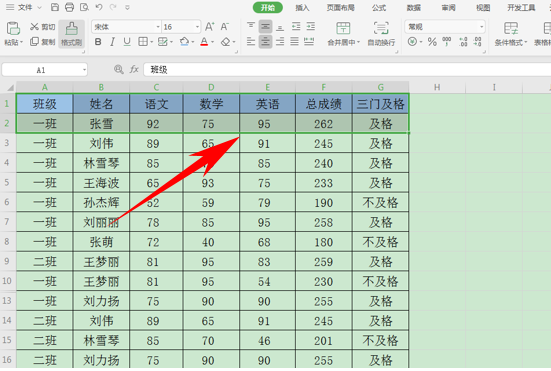The height and width of the screenshot is (371, 551).
Task: Switch to the 数据 tab
Action: (x=414, y=8)
